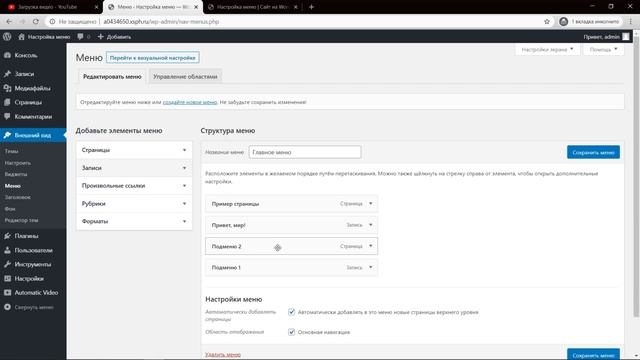Open Заголовок submenu item
This screenshot has width=640, height=360.
coord(18,197)
